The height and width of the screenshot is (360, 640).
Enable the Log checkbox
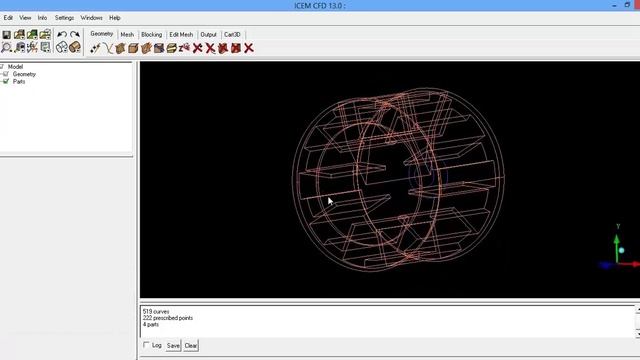tap(146, 345)
